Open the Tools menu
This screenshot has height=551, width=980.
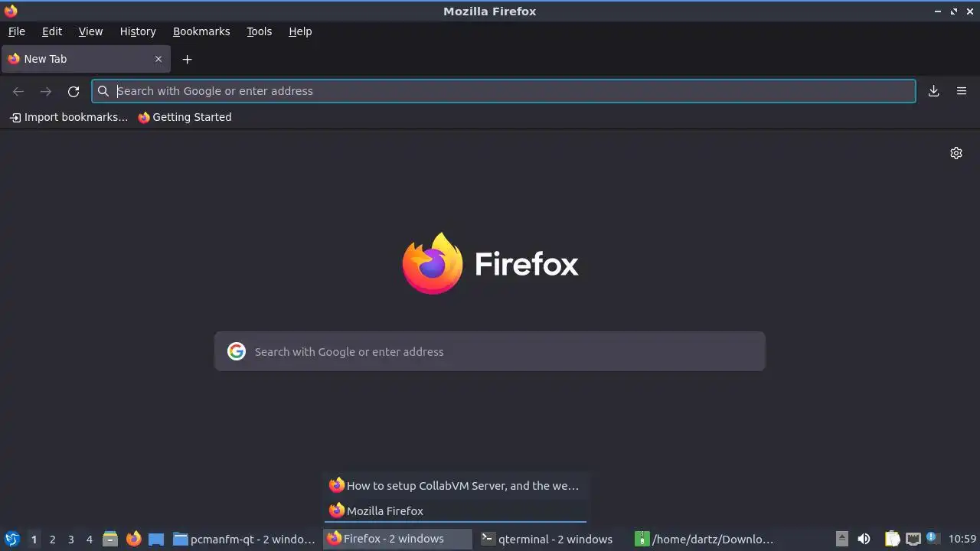pyautogui.click(x=260, y=31)
